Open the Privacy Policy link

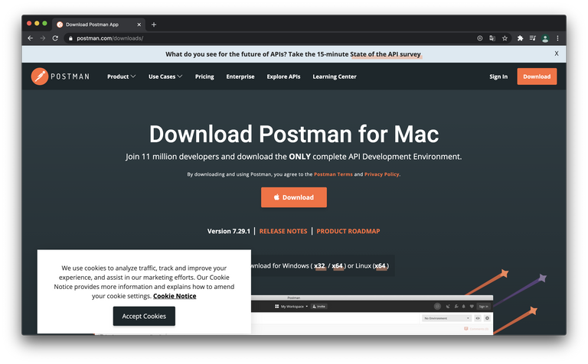[x=382, y=174]
